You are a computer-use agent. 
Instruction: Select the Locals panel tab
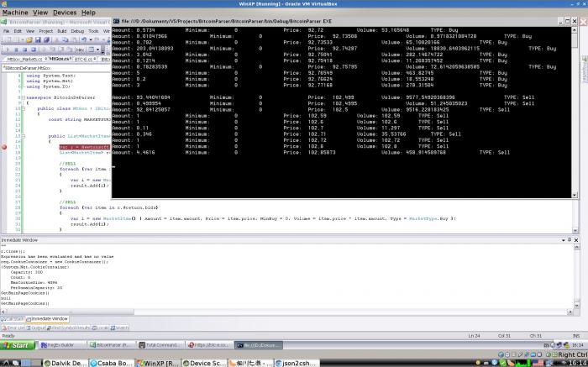100,328
